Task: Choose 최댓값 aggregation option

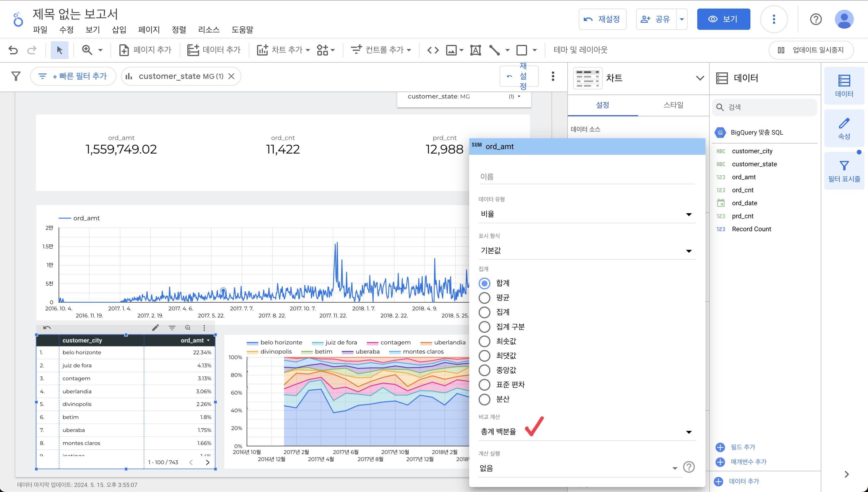Action: point(484,356)
